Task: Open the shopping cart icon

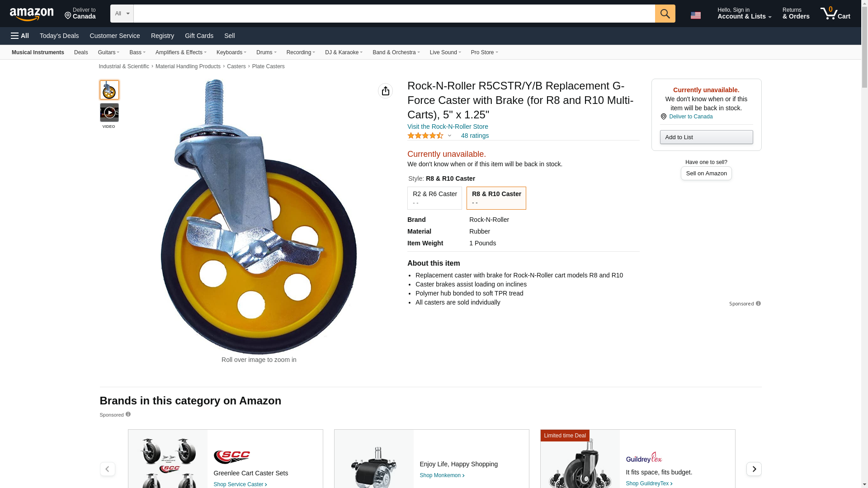Action: pyautogui.click(x=835, y=14)
